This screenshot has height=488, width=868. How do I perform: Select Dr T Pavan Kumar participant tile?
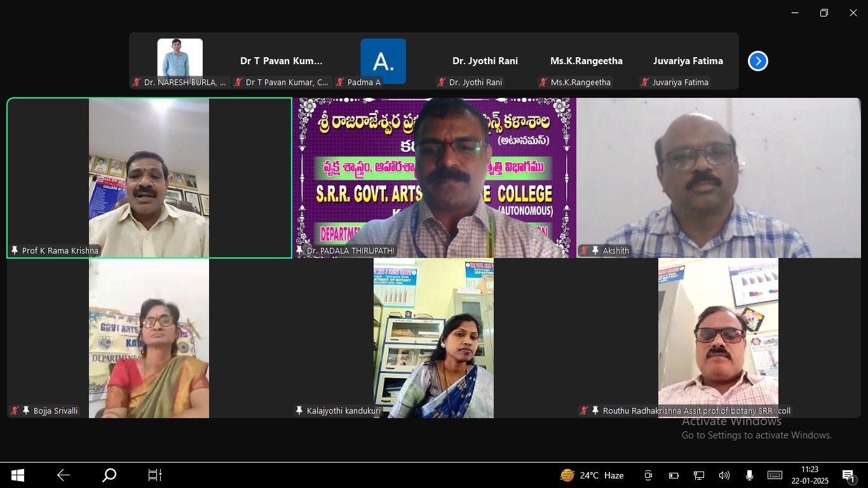tap(281, 61)
